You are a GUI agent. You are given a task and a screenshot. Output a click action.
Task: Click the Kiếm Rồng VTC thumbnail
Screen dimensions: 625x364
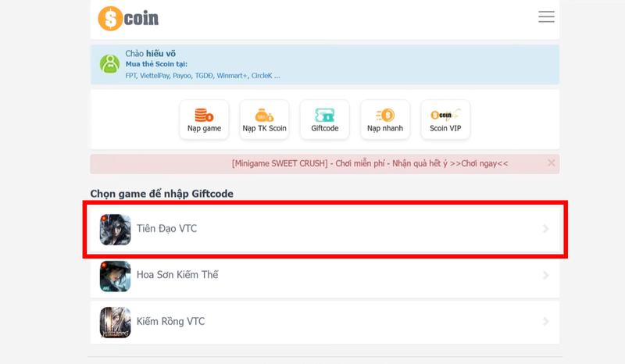(x=115, y=322)
